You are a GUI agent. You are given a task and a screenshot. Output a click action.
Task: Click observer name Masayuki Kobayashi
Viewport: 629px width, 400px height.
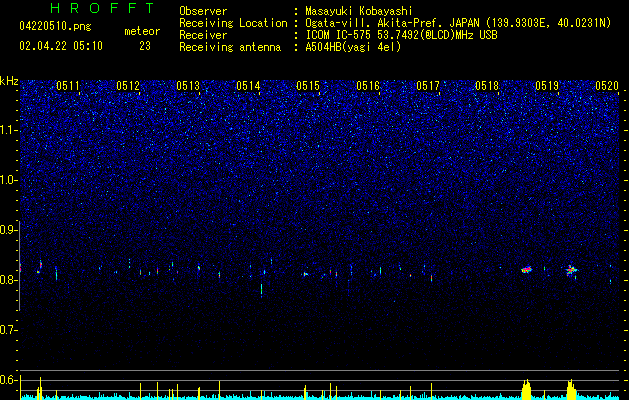point(359,11)
